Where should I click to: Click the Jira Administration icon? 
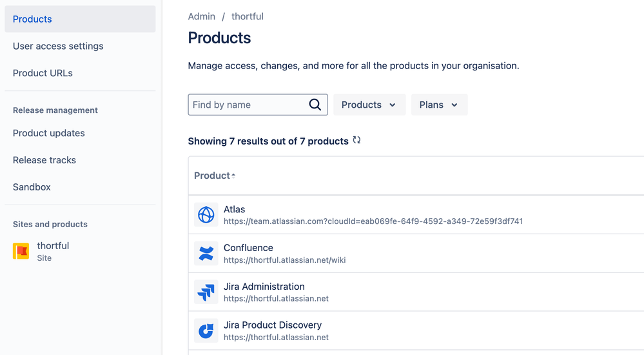pos(206,292)
